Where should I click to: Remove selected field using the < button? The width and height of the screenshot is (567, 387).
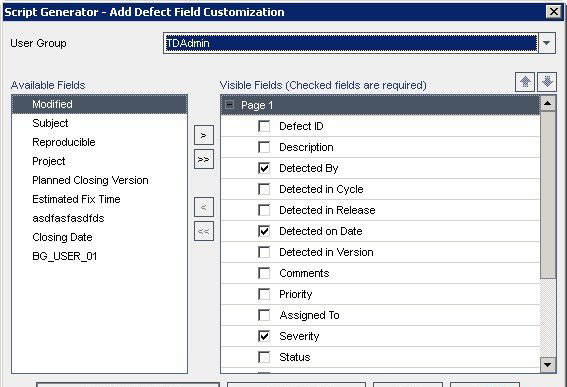[204, 207]
